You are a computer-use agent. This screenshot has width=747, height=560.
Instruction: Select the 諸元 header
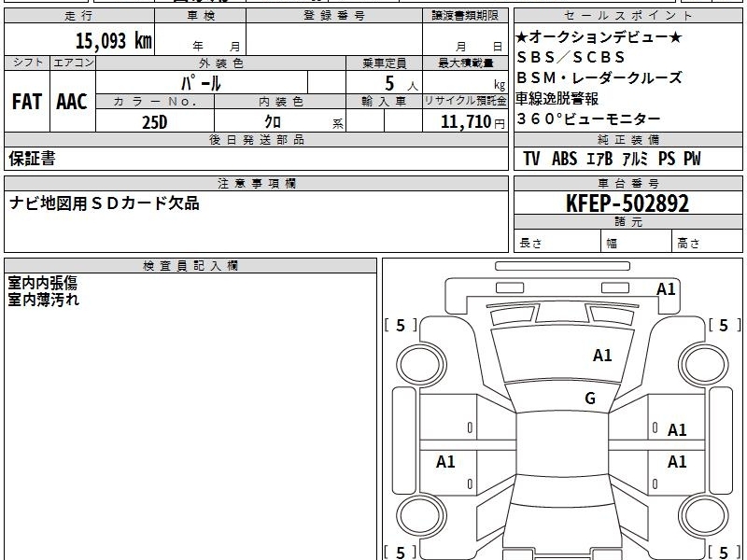coord(627,222)
